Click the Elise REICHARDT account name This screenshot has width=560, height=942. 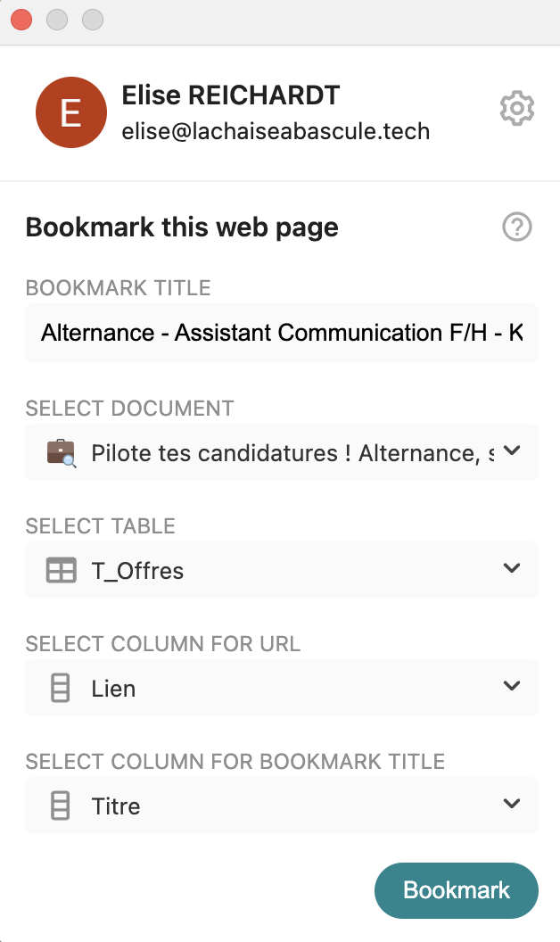pyautogui.click(x=231, y=96)
